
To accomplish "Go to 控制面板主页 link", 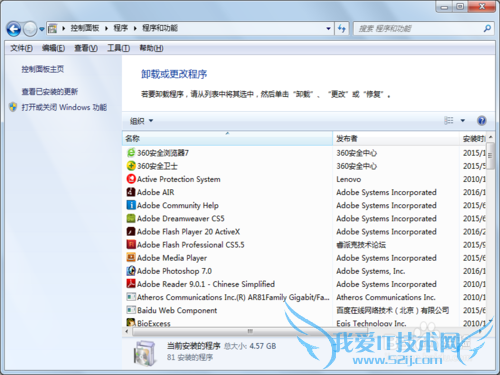I will click(43, 69).
